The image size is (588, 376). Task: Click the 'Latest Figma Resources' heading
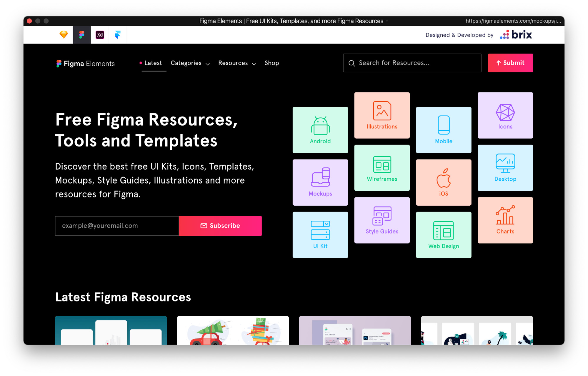click(123, 297)
